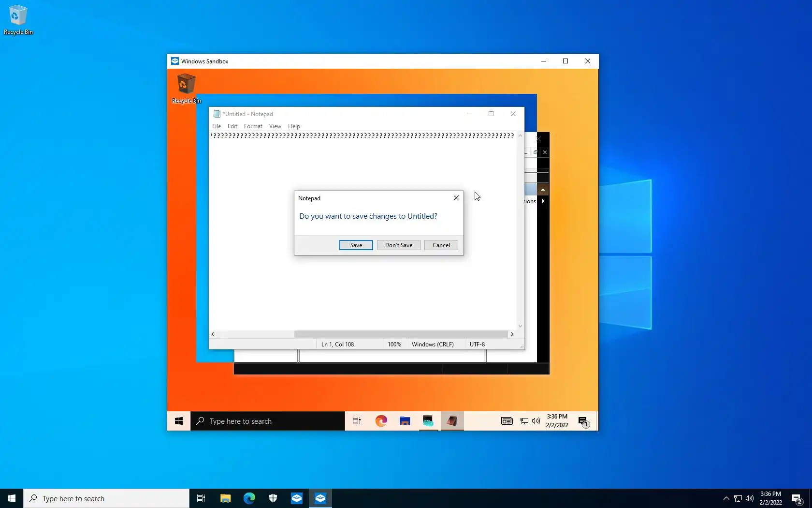Minimize the Untitled Notepad window
Image resolution: width=812 pixels, height=508 pixels.
point(469,114)
